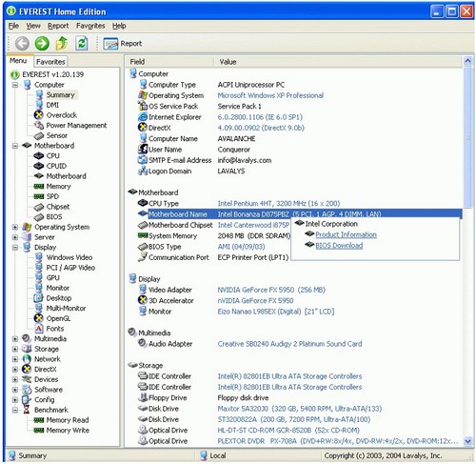Expand the DirectX tree node
The image size is (476, 464).
coord(15,370)
